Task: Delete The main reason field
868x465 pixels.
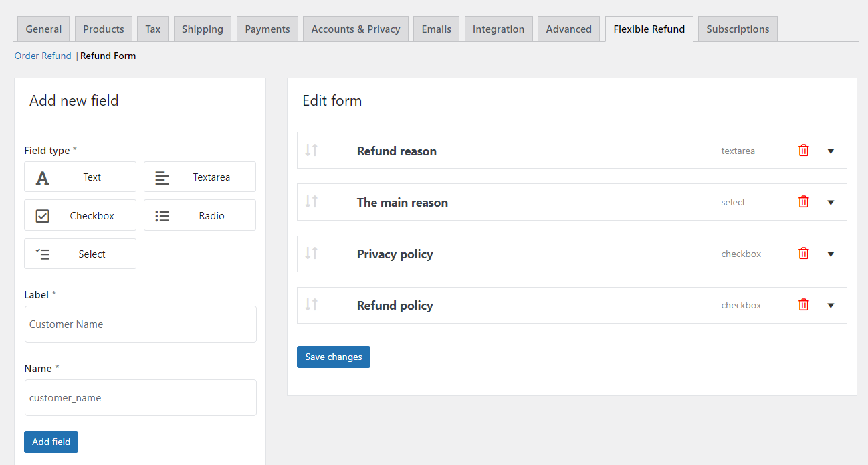Action: (x=804, y=202)
